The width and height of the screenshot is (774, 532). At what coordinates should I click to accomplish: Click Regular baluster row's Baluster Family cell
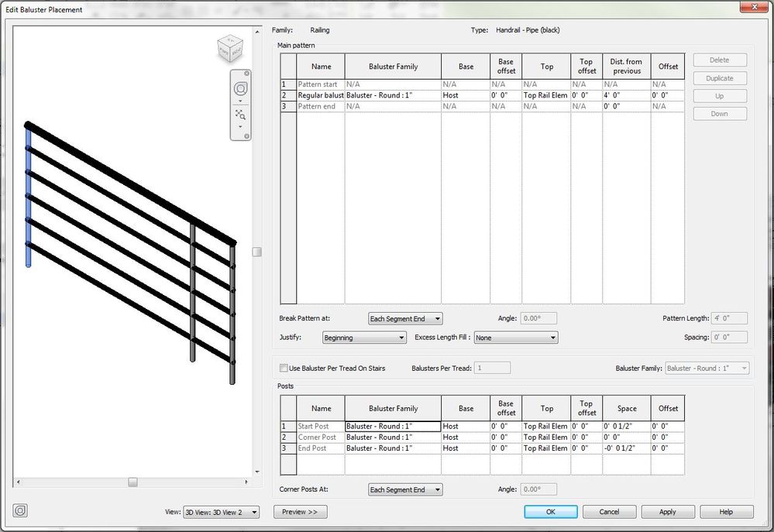[x=393, y=95]
